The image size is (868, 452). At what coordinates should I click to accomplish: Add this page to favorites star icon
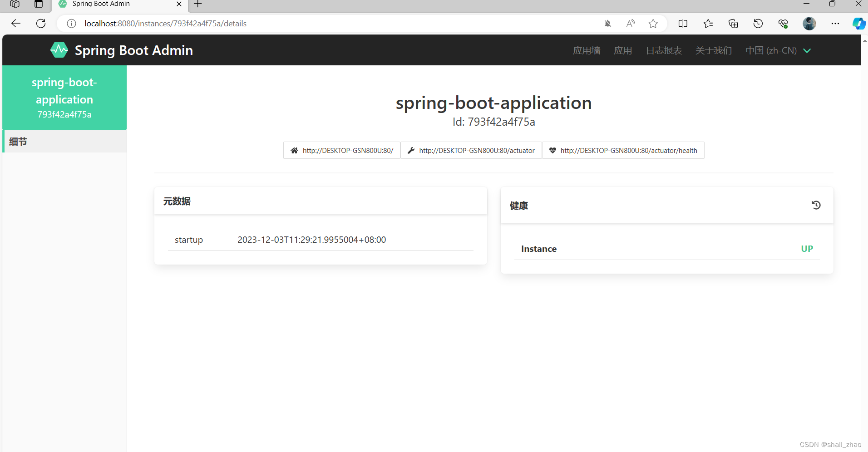tap(653, 24)
